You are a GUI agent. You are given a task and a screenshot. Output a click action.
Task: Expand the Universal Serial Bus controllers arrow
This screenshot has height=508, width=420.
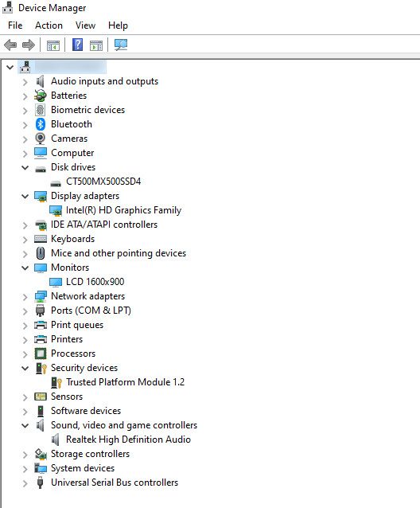(x=25, y=483)
